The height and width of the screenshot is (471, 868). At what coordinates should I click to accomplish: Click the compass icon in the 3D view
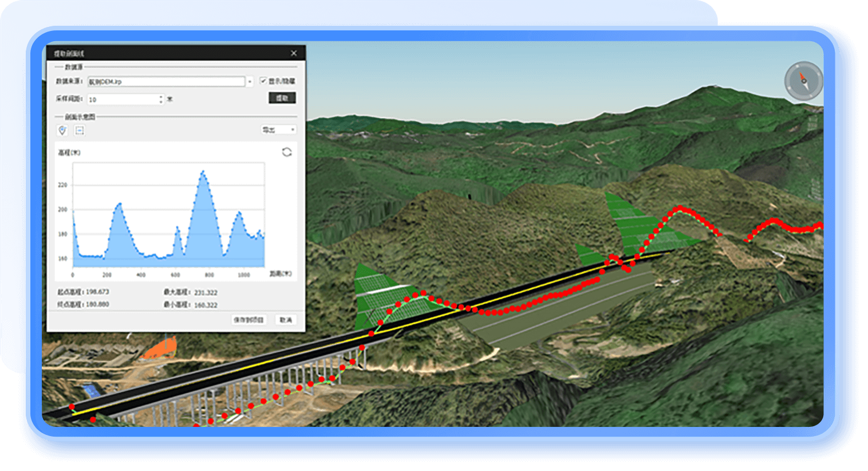803,81
